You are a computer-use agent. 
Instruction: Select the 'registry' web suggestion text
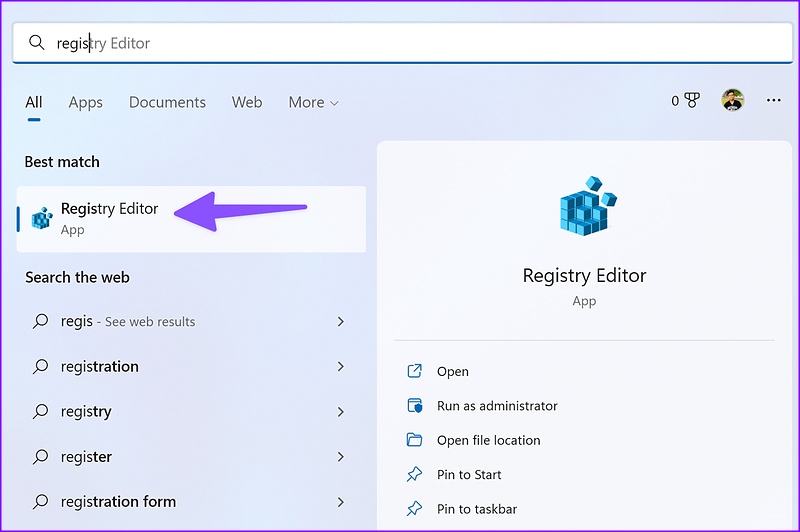click(x=86, y=412)
